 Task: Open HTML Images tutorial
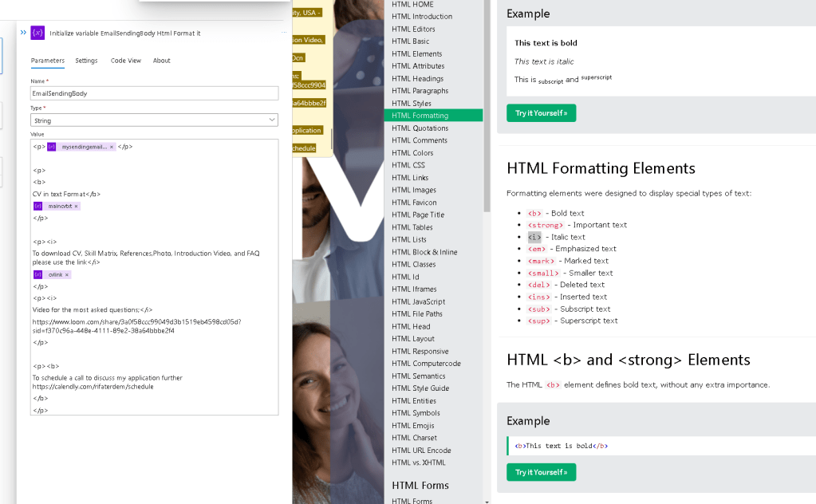(414, 190)
